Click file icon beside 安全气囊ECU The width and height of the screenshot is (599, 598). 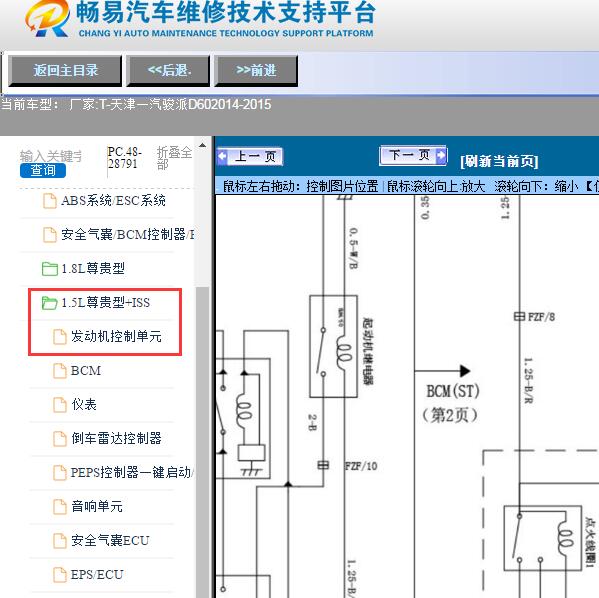click(x=60, y=541)
